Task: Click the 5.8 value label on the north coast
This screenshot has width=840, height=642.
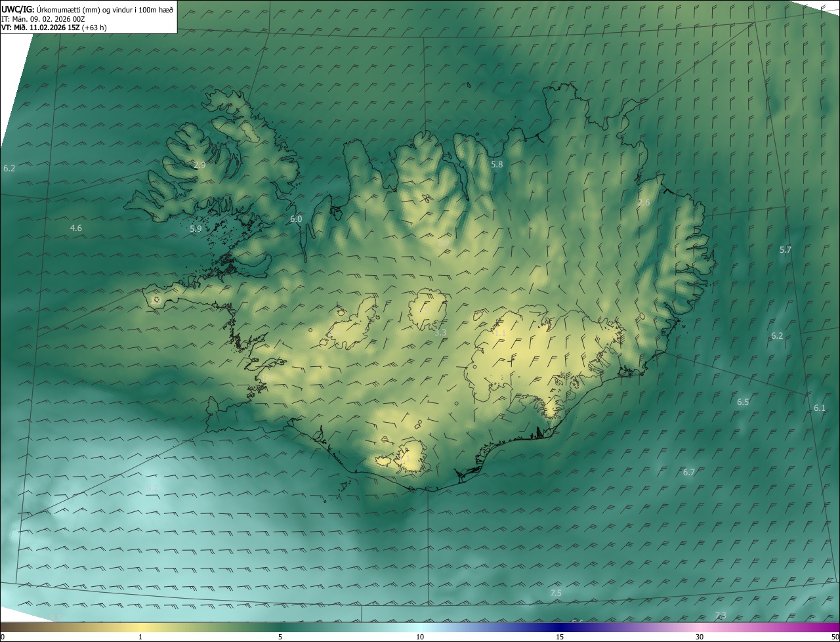Action: (497, 164)
